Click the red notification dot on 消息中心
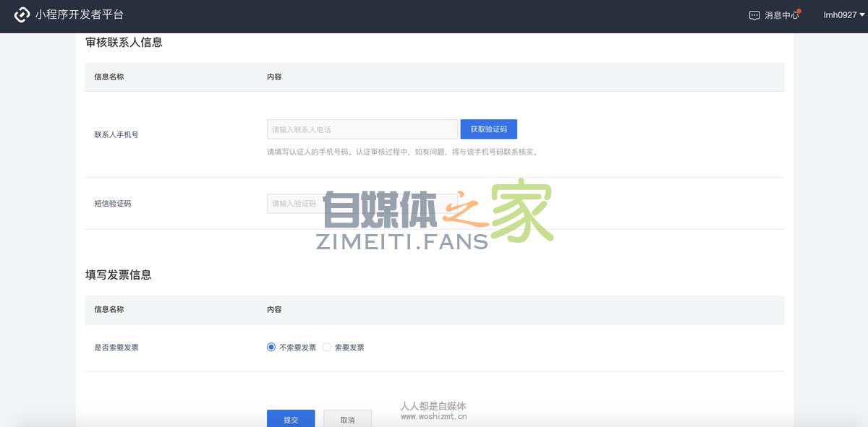868x427 pixels. (799, 9)
